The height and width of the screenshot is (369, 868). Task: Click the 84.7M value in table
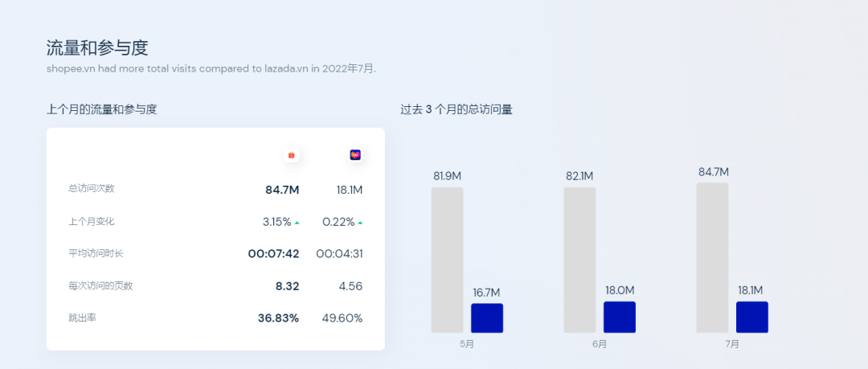tap(282, 190)
